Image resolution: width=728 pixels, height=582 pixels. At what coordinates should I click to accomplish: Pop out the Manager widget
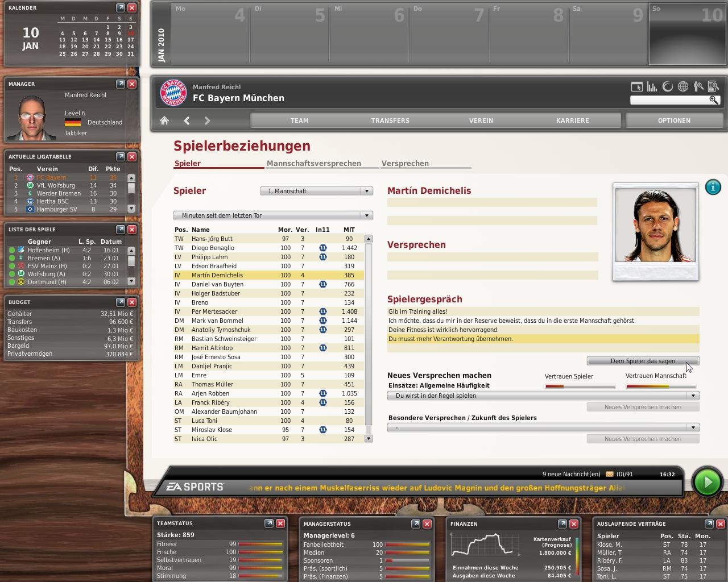pos(121,84)
